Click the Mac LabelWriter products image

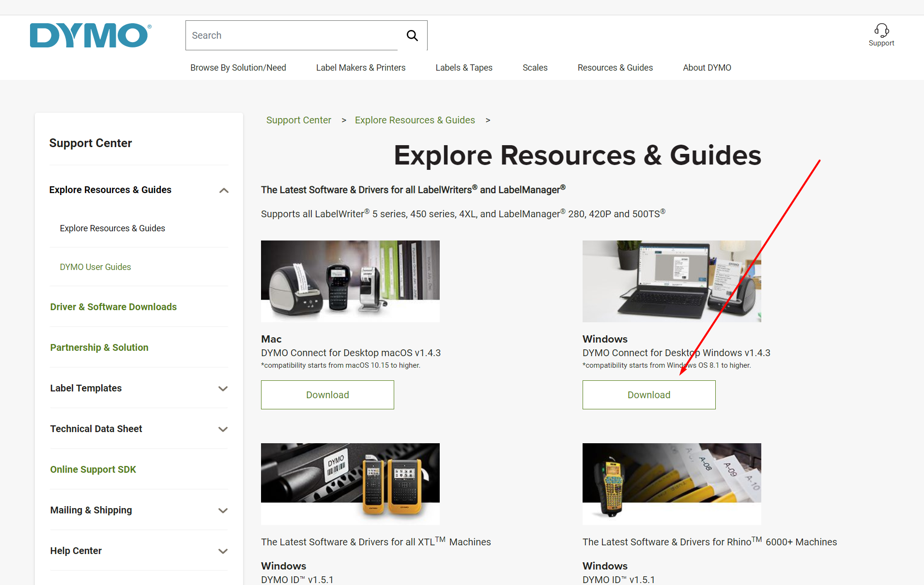[x=350, y=281]
